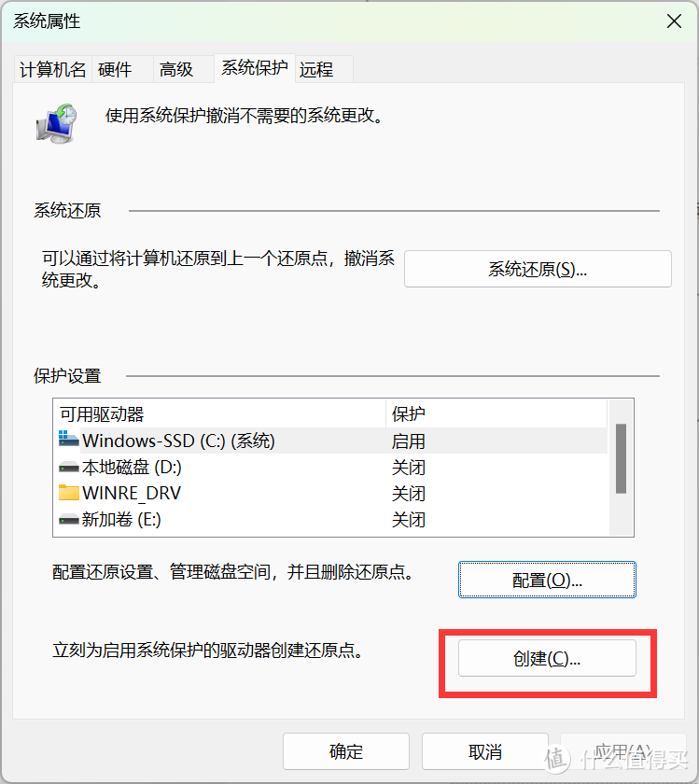699x784 pixels.
Task: Select the Windows-SSD (C:) (系统) row
Action: [331, 441]
